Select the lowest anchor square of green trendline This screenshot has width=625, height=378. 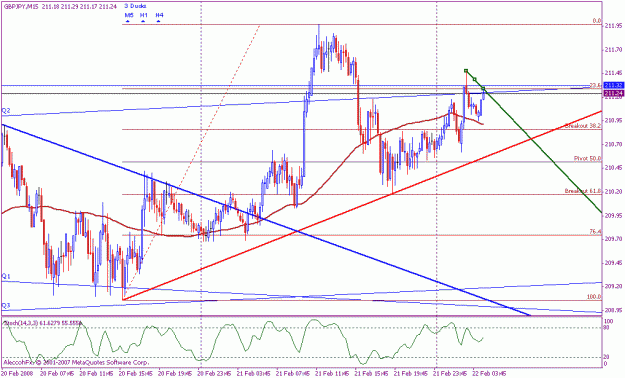pyautogui.click(x=483, y=88)
